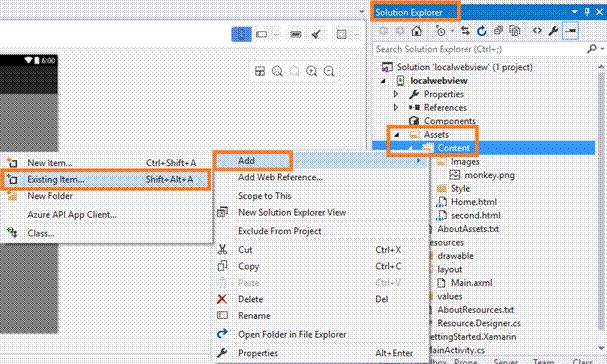The image size is (607, 364).
Task: Choose Azure API App Client... in the submenu
Action: click(x=72, y=215)
